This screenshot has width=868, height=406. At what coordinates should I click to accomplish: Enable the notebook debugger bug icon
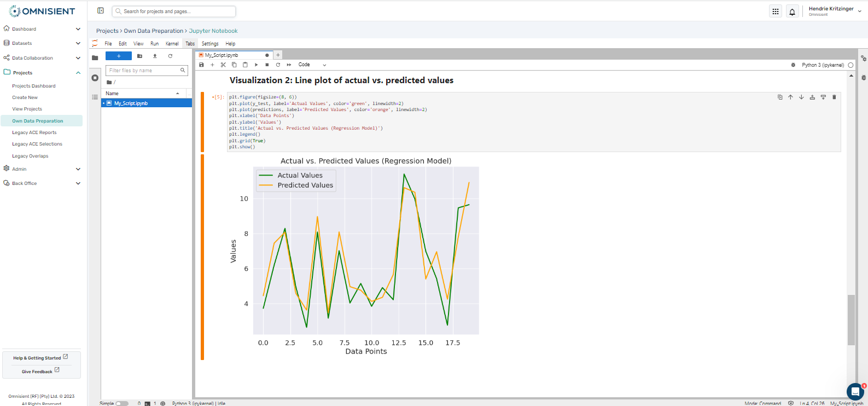pos(793,65)
